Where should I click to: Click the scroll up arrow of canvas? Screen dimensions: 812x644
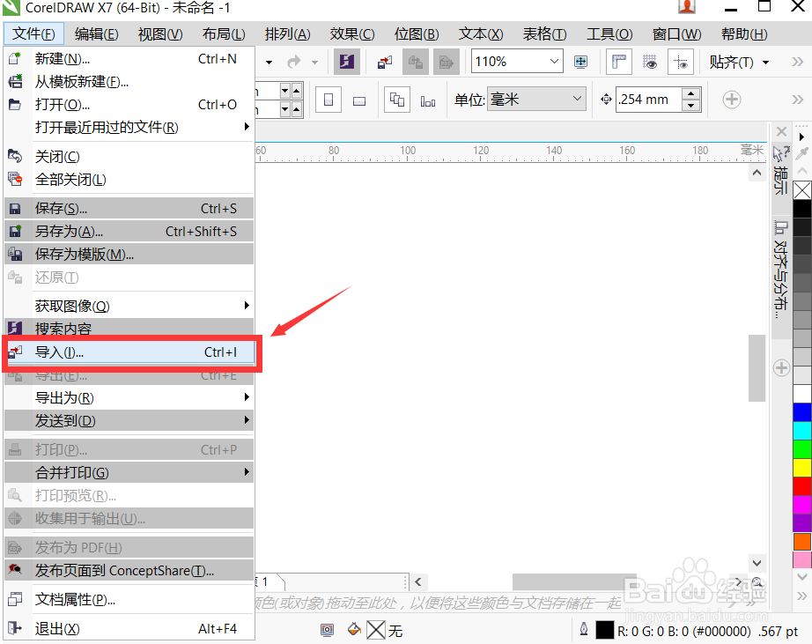pyautogui.click(x=757, y=173)
